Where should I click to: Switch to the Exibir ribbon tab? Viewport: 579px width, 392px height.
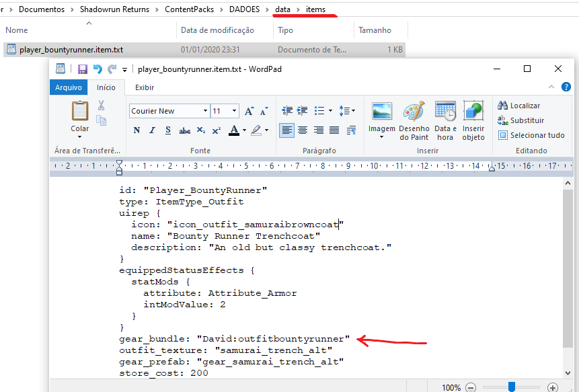(145, 87)
